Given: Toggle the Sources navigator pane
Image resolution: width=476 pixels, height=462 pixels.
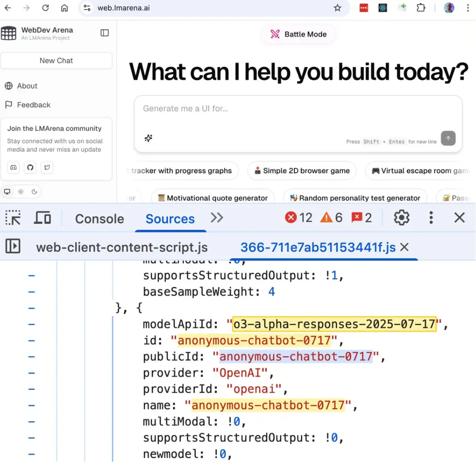Looking at the screenshot, I should (x=13, y=246).
